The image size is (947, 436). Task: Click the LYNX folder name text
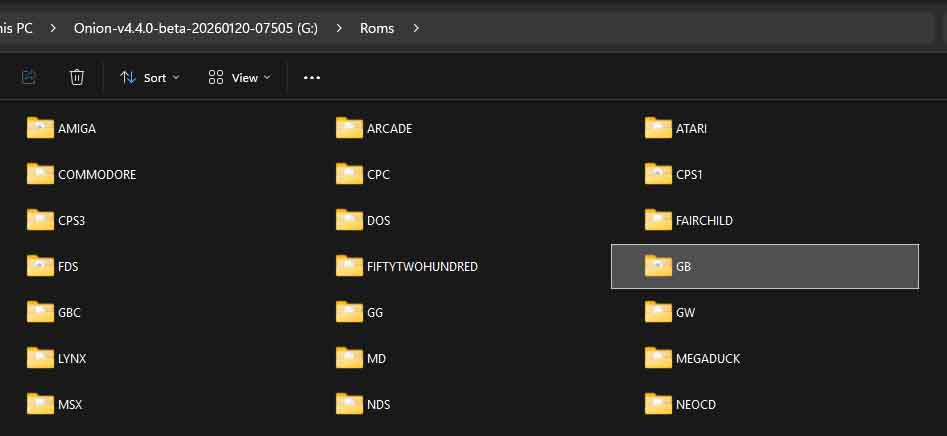tap(72, 359)
